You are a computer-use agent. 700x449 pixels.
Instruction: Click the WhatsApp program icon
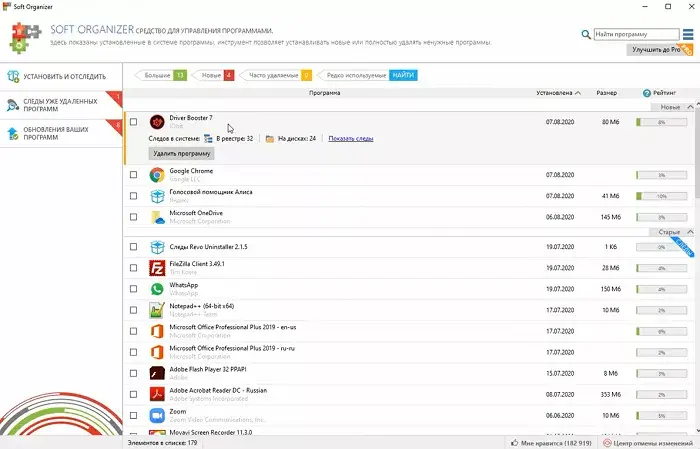point(157,288)
